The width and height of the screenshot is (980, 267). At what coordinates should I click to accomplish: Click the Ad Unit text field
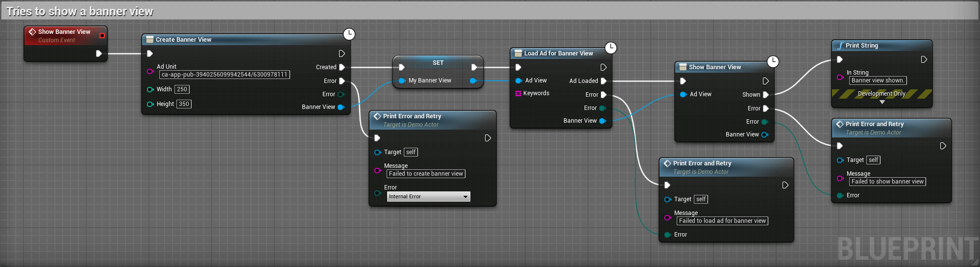tap(224, 75)
